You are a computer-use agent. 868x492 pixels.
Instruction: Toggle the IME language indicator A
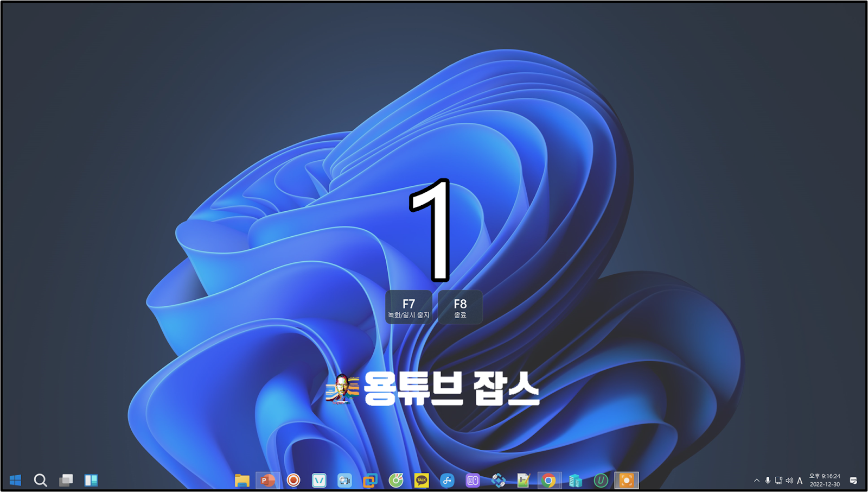coord(800,480)
